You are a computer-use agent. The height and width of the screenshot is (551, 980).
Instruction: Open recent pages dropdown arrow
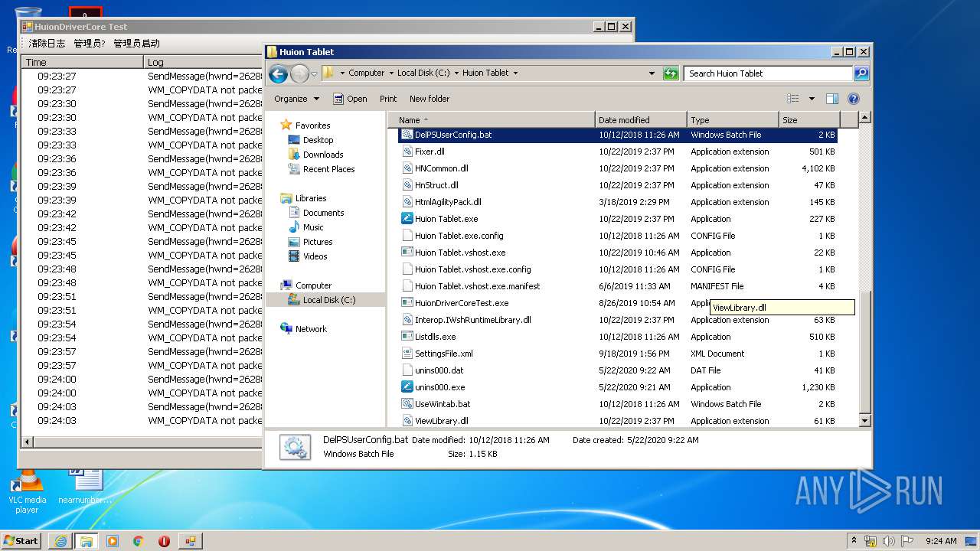pyautogui.click(x=314, y=74)
